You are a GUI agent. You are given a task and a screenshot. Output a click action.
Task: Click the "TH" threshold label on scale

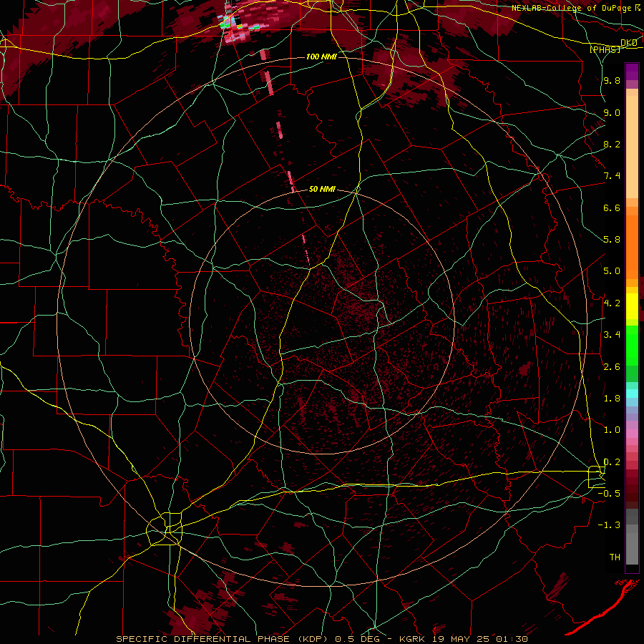[615, 557]
